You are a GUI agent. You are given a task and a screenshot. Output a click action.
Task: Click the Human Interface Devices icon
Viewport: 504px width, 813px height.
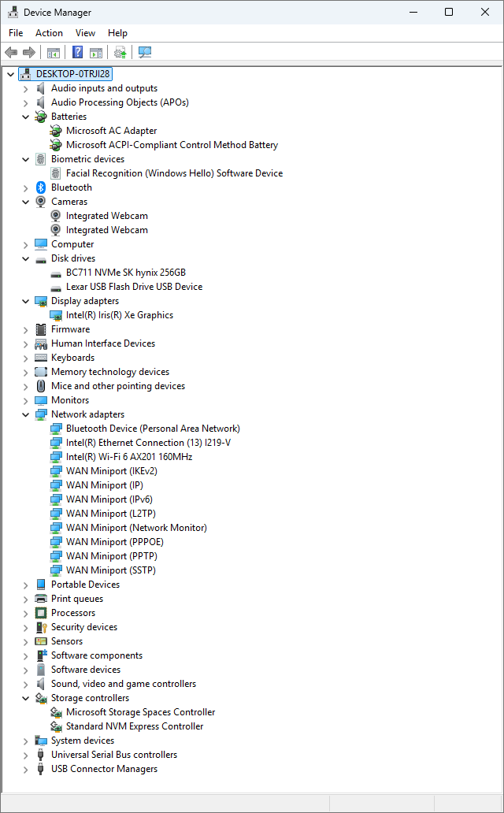click(41, 343)
